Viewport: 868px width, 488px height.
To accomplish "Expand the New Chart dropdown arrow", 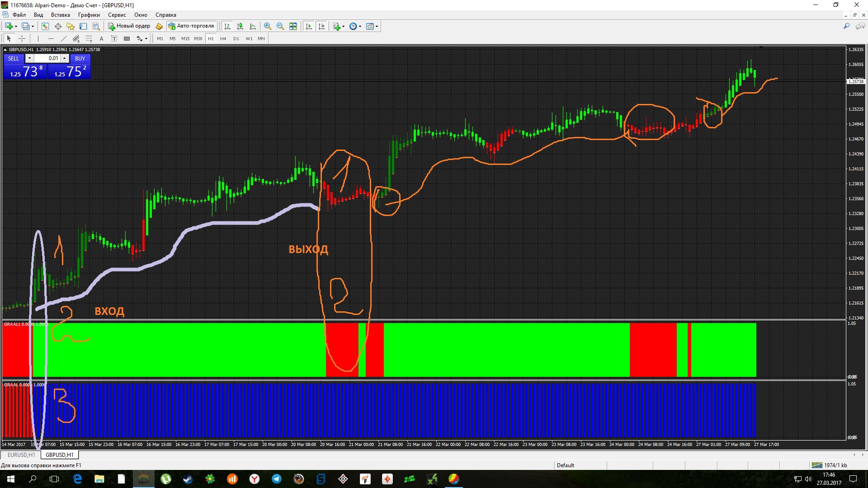I will pos(16,26).
